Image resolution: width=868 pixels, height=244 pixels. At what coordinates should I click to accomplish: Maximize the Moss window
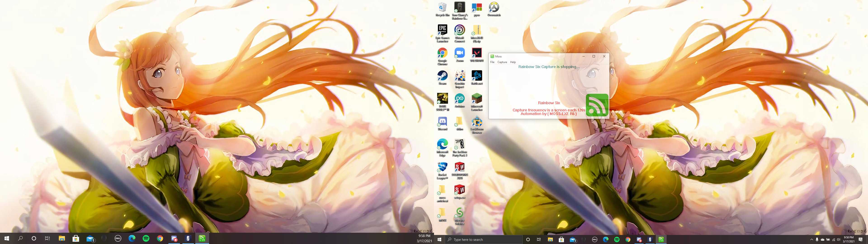[x=594, y=56]
